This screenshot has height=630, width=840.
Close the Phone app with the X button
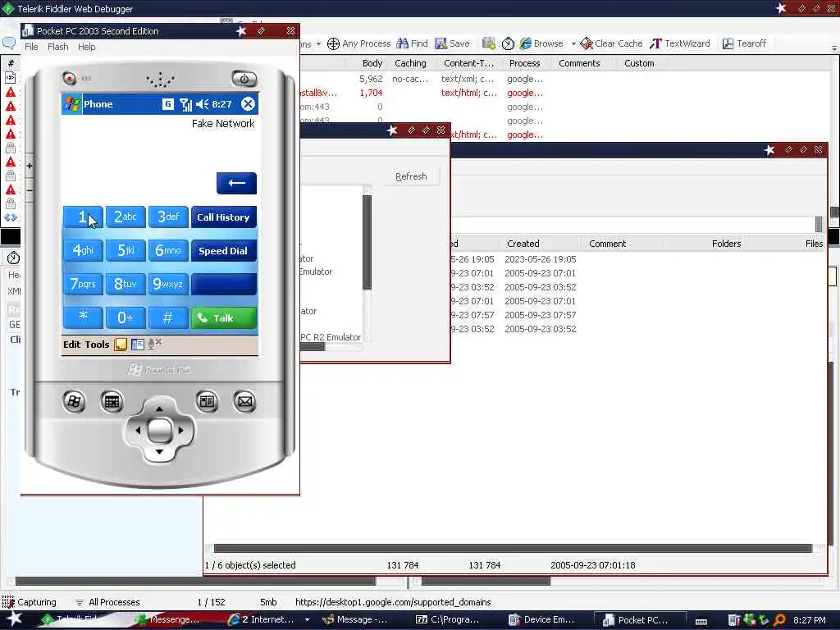point(248,104)
